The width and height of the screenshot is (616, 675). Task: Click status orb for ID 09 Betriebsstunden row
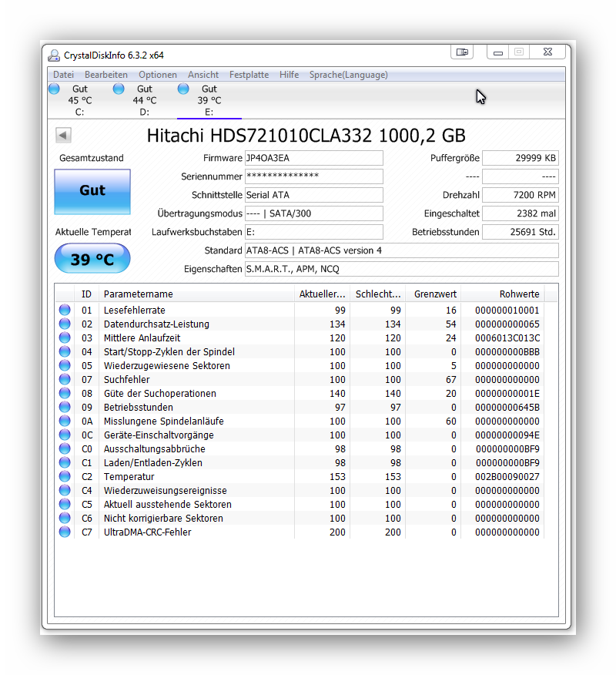pos(65,407)
